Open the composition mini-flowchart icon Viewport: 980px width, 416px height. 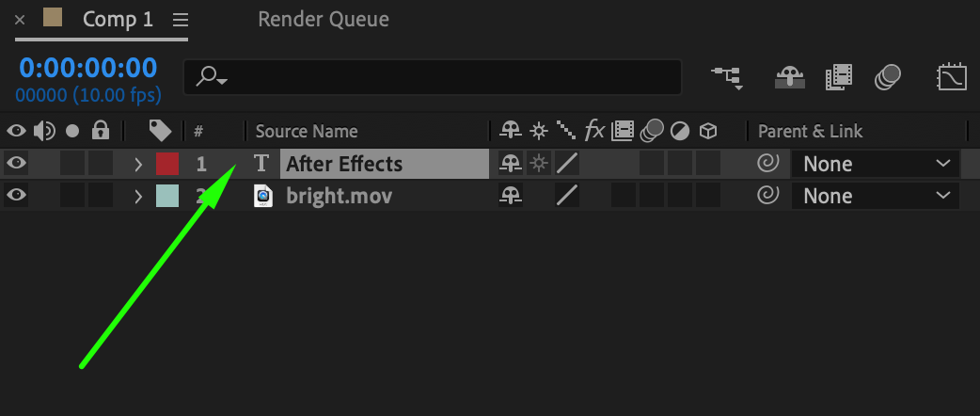click(x=728, y=77)
